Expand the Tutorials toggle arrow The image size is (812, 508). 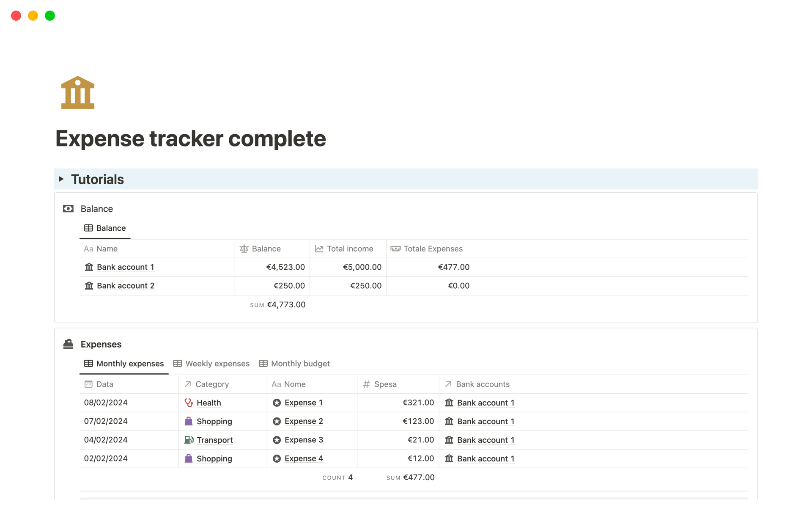pyautogui.click(x=61, y=179)
